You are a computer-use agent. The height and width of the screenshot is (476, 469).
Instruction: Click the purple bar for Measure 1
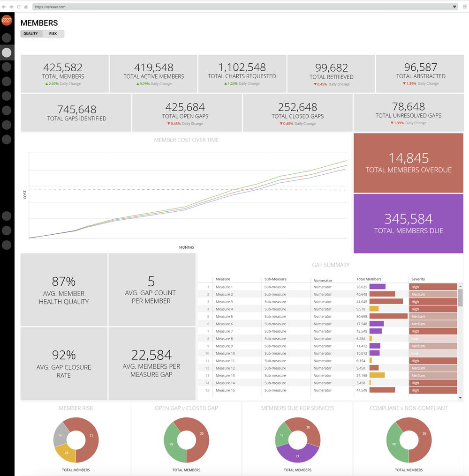coord(377,287)
